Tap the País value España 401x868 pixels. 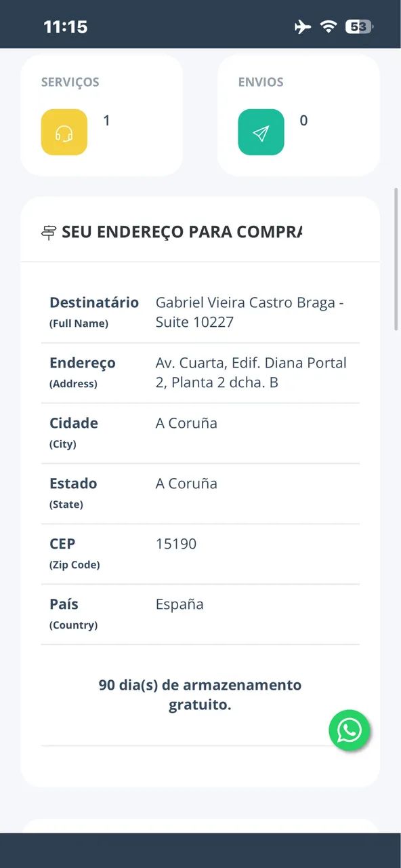[180, 604]
